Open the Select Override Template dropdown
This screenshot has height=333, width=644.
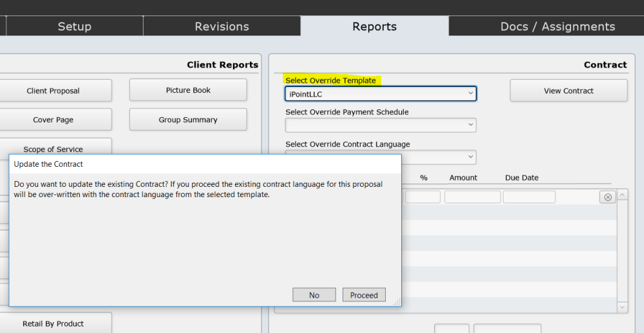[381, 93]
